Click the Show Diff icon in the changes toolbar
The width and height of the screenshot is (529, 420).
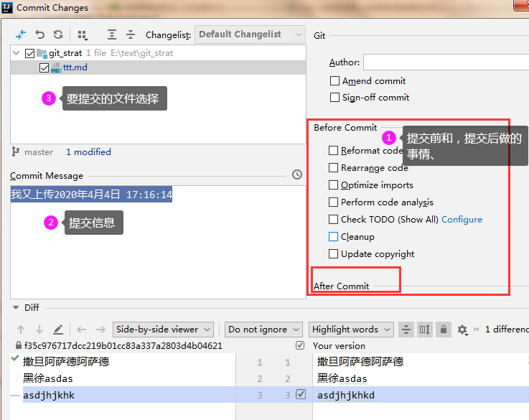21,34
